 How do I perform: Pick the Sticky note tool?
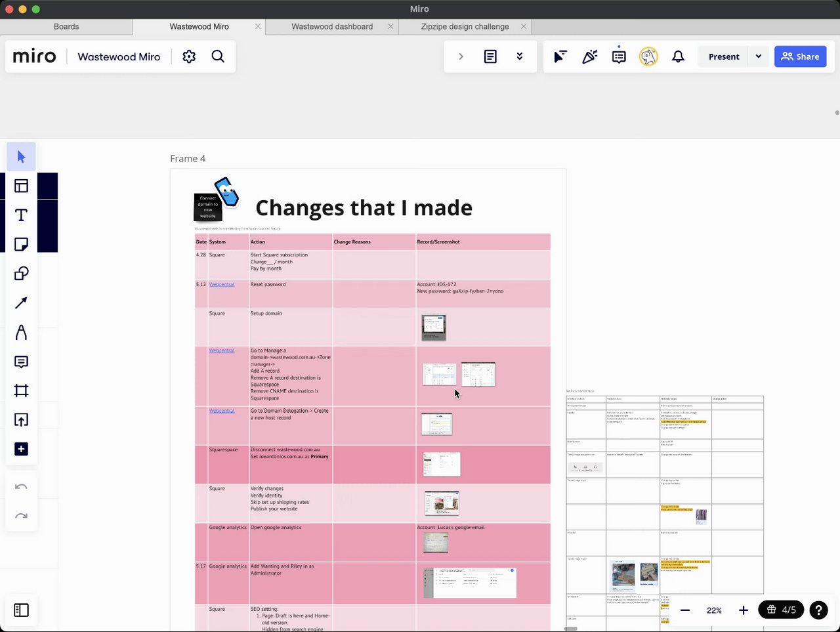(21, 244)
